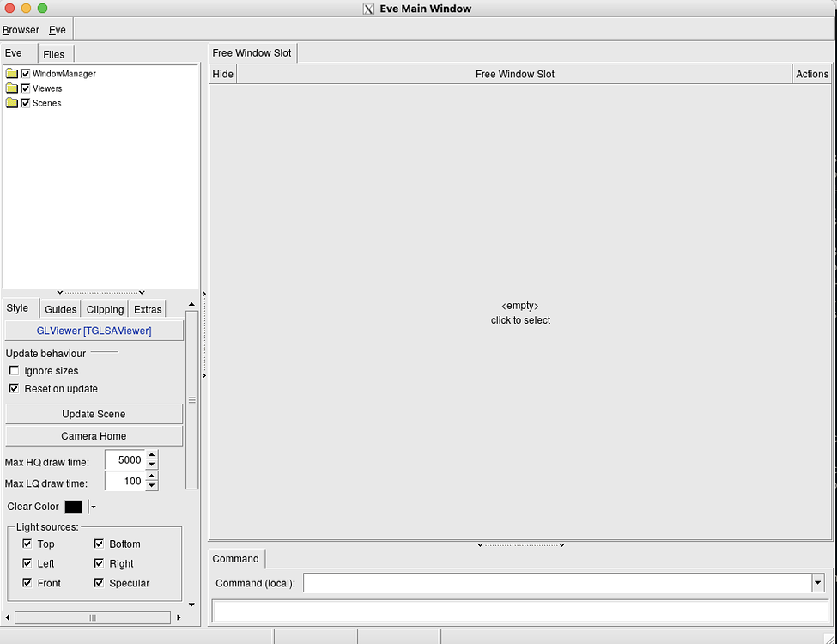
Task: Open the Clipping tab
Action: [x=105, y=309]
